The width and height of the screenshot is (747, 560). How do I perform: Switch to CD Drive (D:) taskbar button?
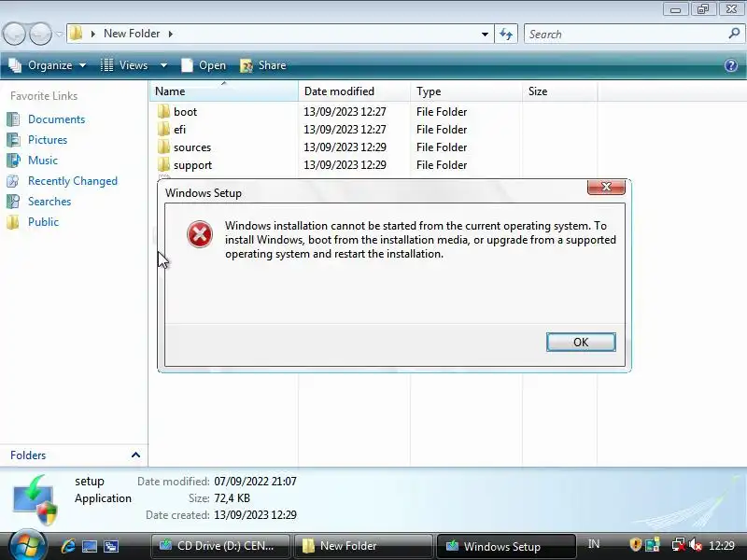[x=220, y=546]
